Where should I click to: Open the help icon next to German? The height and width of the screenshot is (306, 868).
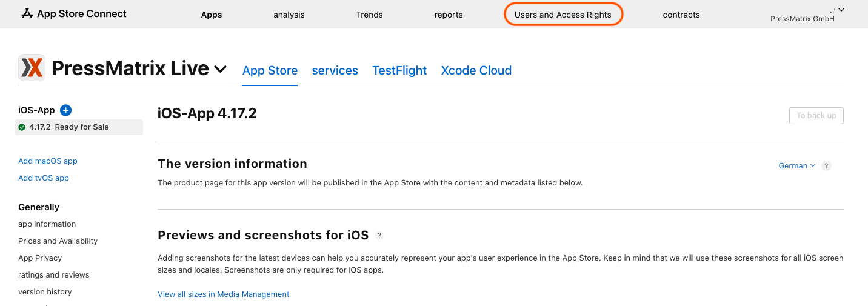(x=827, y=166)
